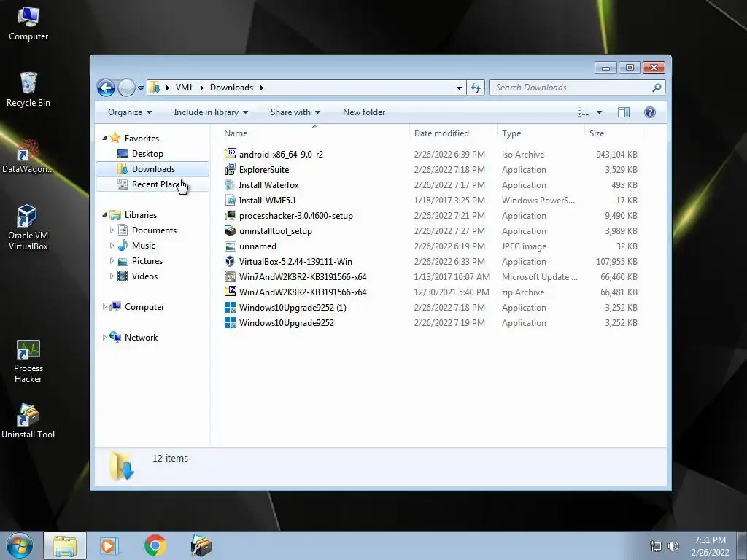Screen dimensions: 747x560
Task: Collapse the Libraries tree section
Action: pyautogui.click(x=105, y=215)
